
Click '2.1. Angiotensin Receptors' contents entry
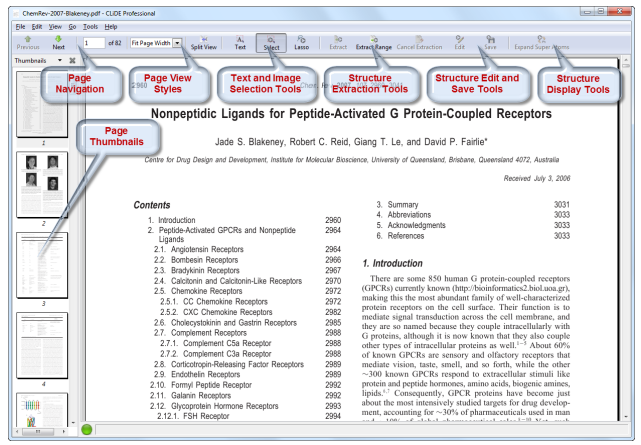pyautogui.click(x=199, y=249)
